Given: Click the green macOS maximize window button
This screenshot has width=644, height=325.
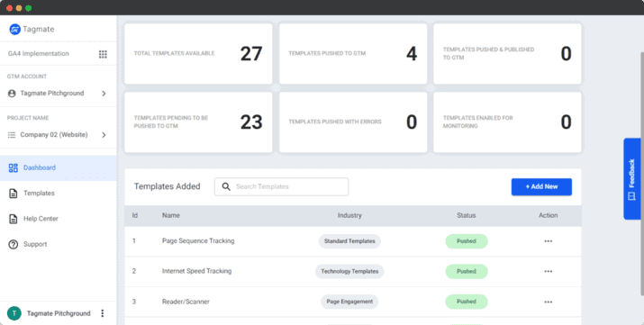Looking at the screenshot, I should tap(28, 8).
